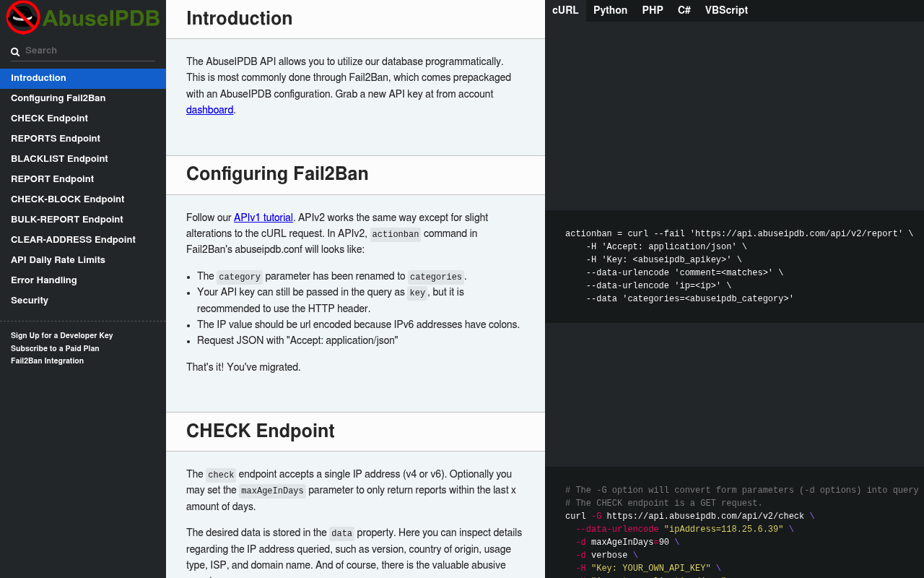This screenshot has height=578, width=924.
Task: Click Sign Up for a Developer Key
Action: tap(62, 335)
